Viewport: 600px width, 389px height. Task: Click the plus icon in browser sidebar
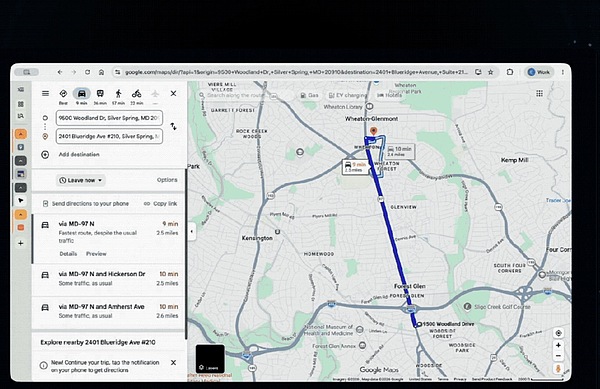(x=21, y=243)
